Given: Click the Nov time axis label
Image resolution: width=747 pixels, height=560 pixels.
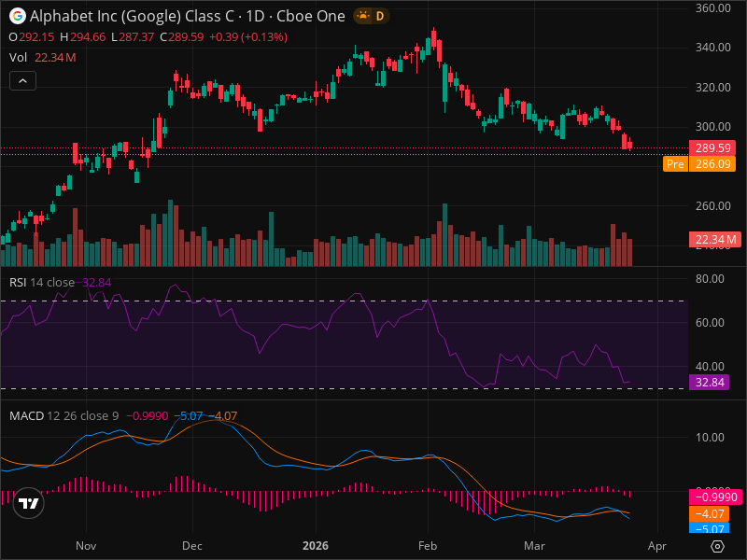Looking at the screenshot, I should [86, 546].
